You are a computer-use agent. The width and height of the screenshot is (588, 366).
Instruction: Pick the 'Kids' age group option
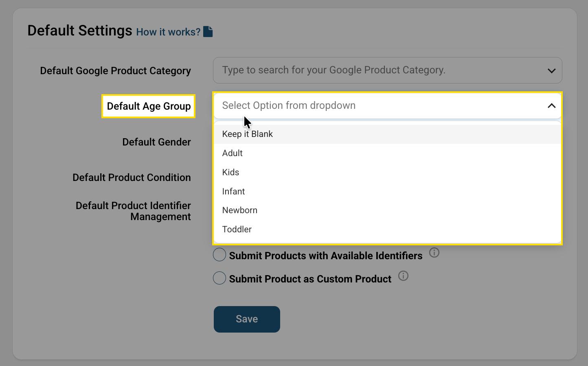click(230, 172)
